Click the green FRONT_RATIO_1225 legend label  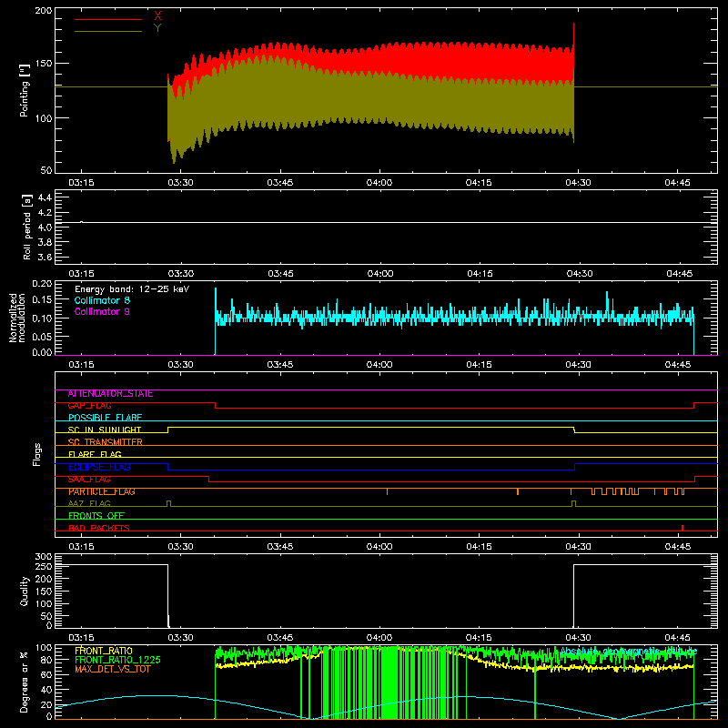[x=117, y=660]
